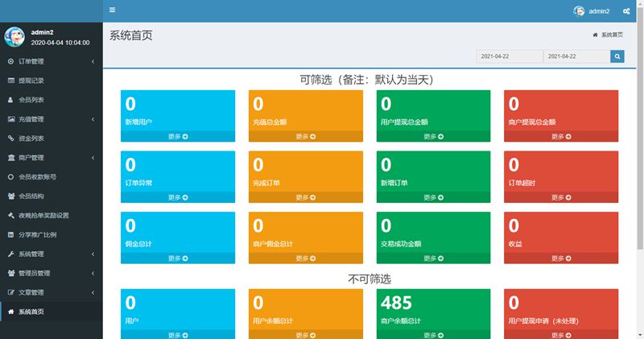Open 夜晚抢单奖励设置 in the sidebar

tap(43, 215)
